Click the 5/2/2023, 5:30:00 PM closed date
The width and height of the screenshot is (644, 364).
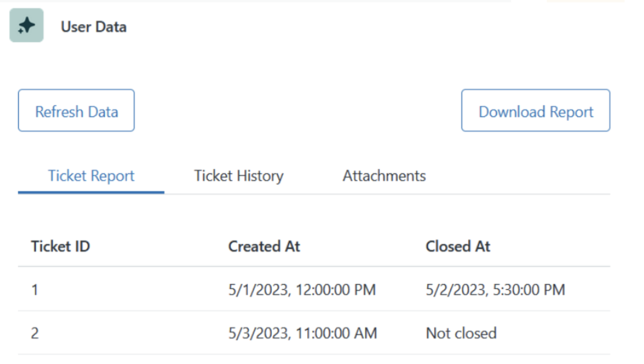(x=495, y=290)
